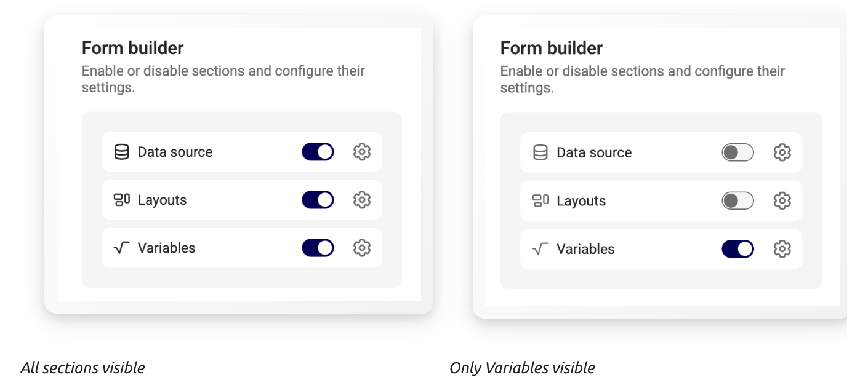Click greyed Layouts icon in 'Only Variables visible' panel

point(540,200)
